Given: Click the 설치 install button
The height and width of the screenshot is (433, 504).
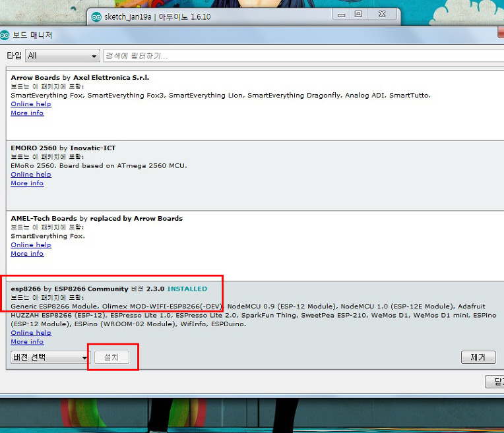Looking at the screenshot, I should (112, 357).
